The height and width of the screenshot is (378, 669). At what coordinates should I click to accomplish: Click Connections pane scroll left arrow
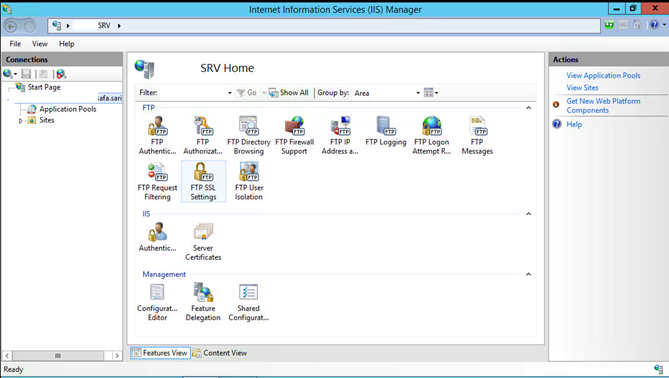[7, 355]
